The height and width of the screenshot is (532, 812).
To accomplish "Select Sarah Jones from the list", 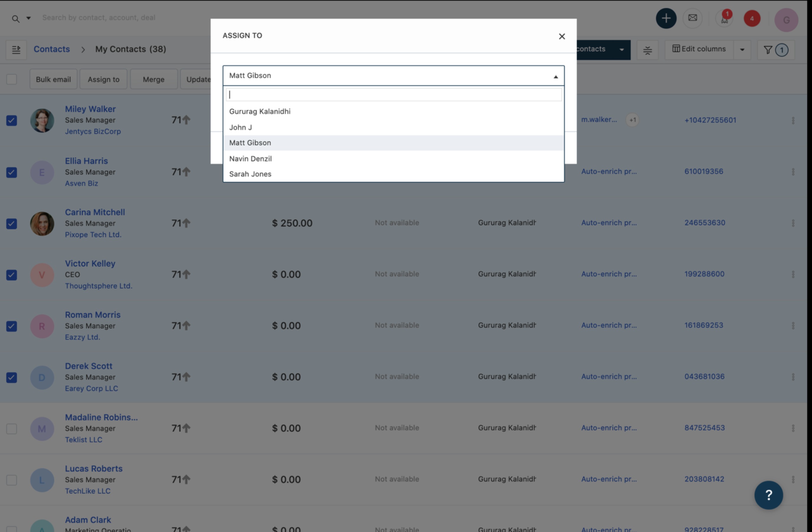I will point(250,174).
